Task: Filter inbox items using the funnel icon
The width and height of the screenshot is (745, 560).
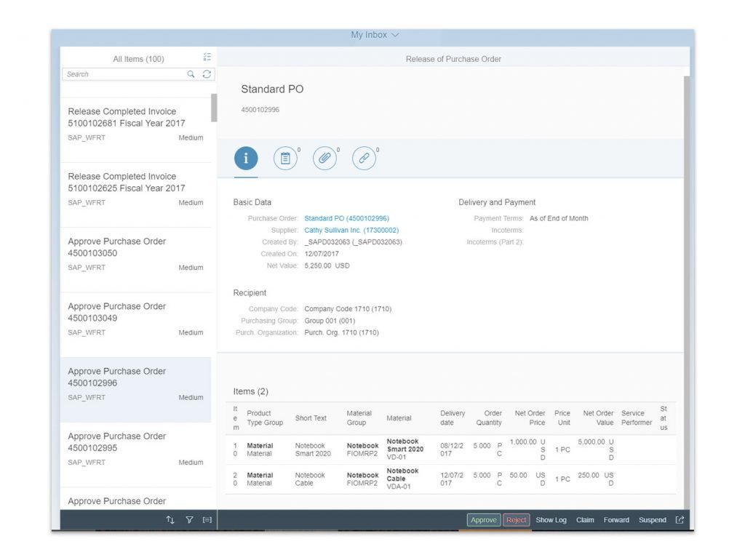Action: pos(189,519)
